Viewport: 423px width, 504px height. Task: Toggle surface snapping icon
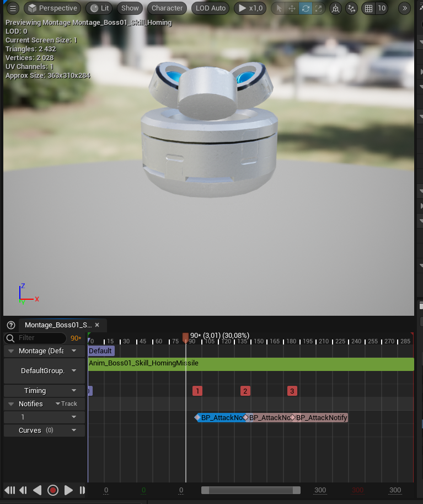click(351, 8)
